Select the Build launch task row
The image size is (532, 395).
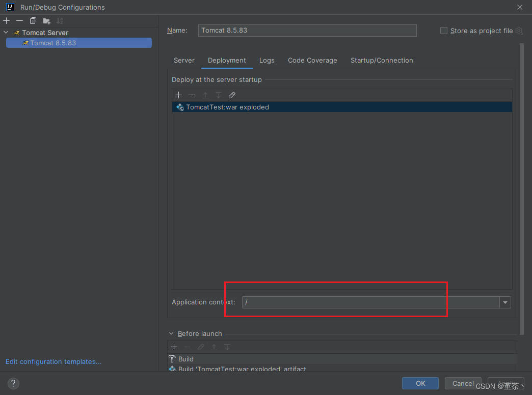[342, 359]
